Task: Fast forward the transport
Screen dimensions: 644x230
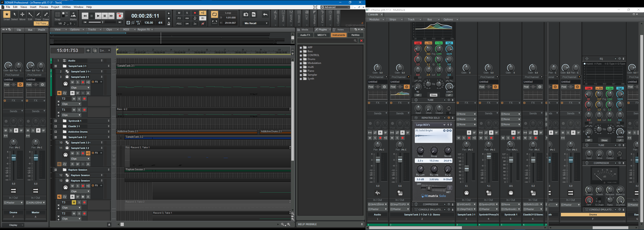Action: tap(111, 16)
